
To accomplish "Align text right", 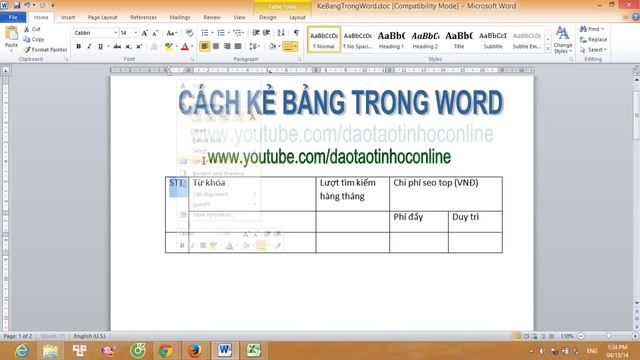I will [227, 47].
